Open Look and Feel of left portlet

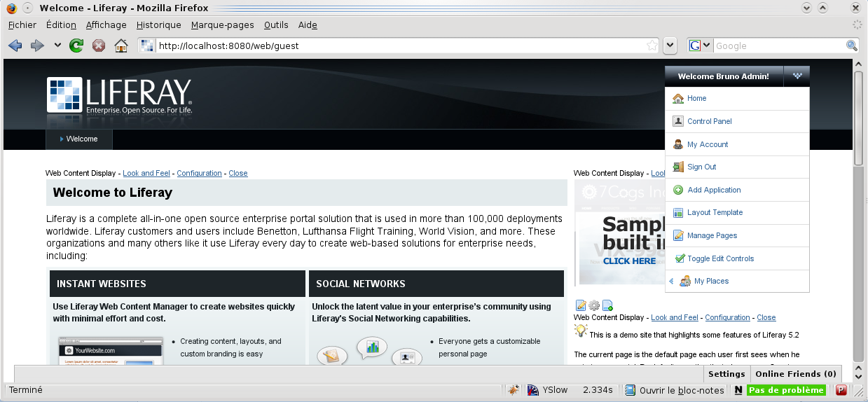click(x=146, y=173)
